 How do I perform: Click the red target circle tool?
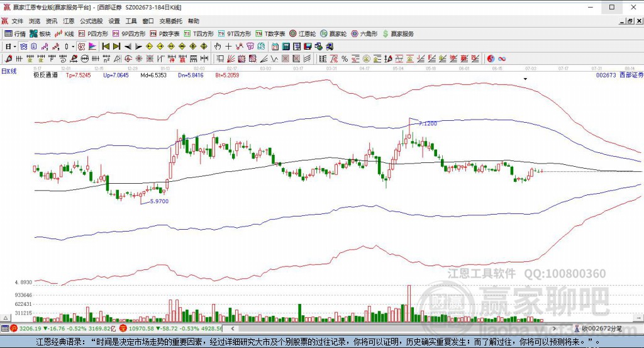[128, 59]
